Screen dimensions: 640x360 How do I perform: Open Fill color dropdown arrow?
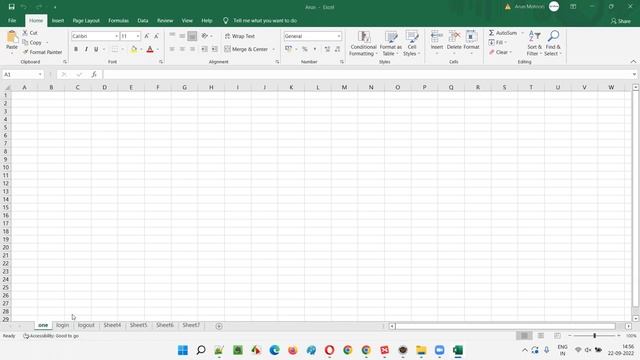(141, 49)
